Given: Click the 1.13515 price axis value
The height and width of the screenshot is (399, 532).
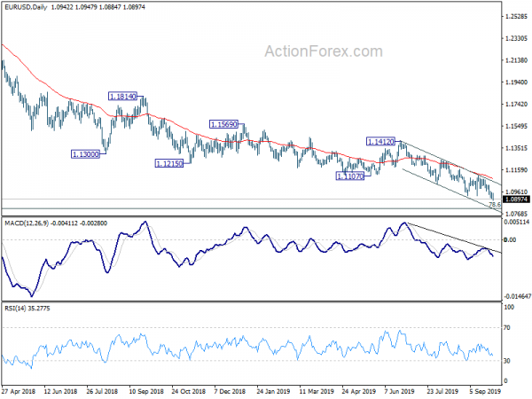Looking at the screenshot, I should click(516, 148).
